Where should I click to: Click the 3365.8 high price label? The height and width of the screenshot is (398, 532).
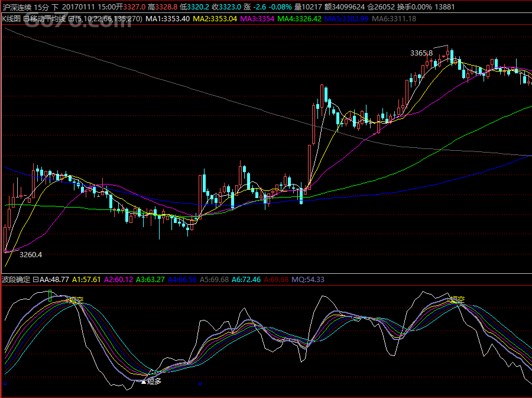(421, 53)
